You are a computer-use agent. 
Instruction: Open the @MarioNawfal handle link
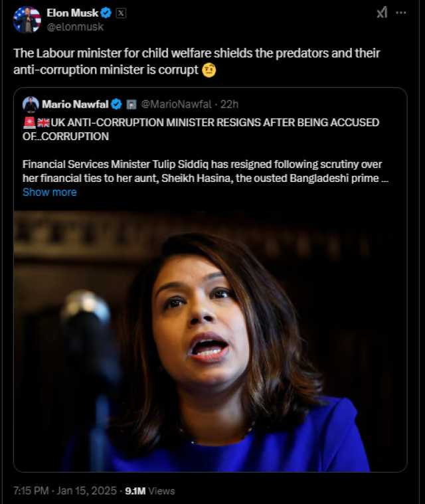[176, 104]
